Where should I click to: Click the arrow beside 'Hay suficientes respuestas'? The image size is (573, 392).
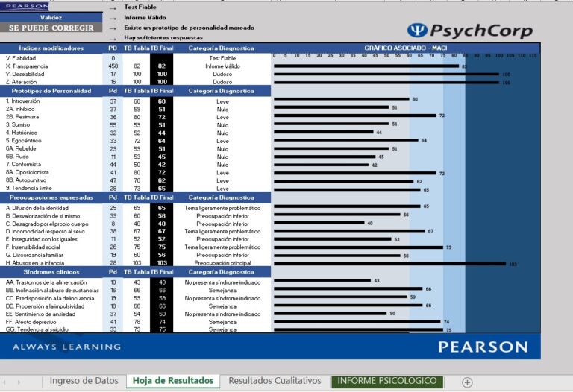click(113, 37)
